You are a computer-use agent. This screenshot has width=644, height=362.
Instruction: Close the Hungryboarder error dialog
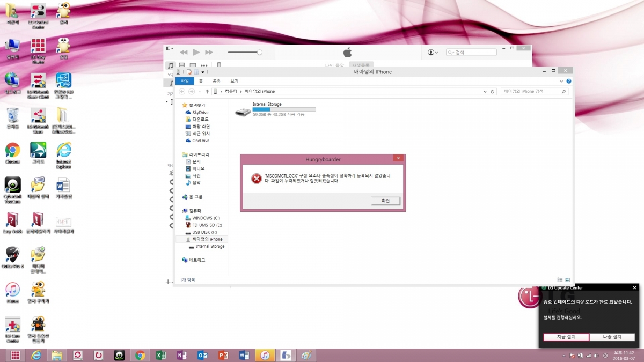tap(398, 158)
